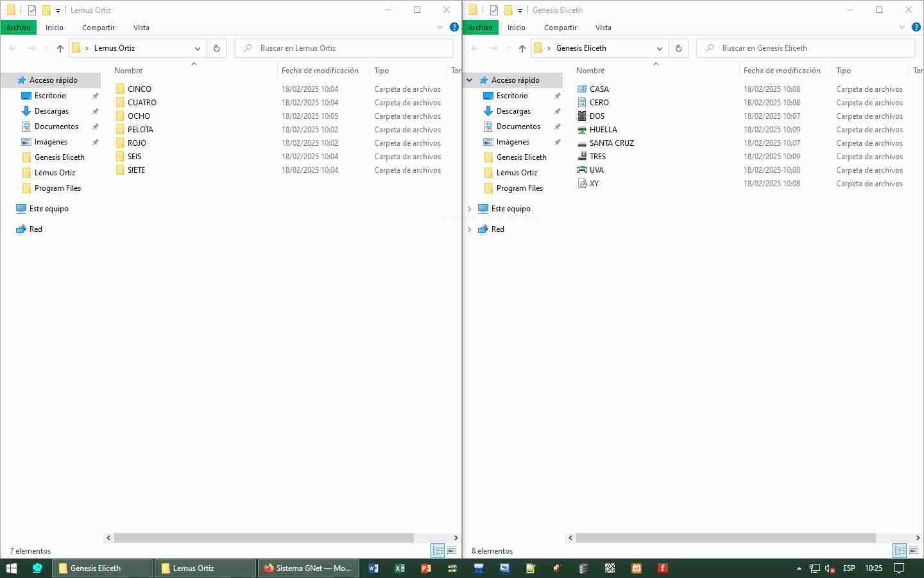Open Compartir tab in Genesis Eliceth window
The height and width of the screenshot is (578, 924).
561,28
